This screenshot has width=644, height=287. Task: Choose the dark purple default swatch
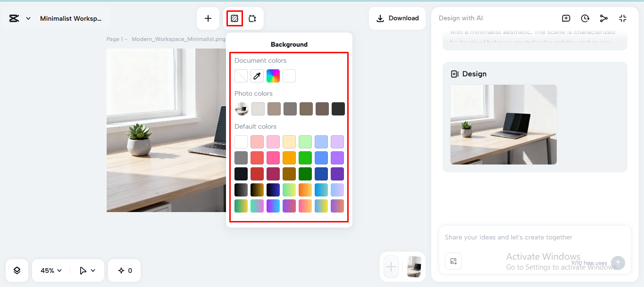click(x=337, y=174)
